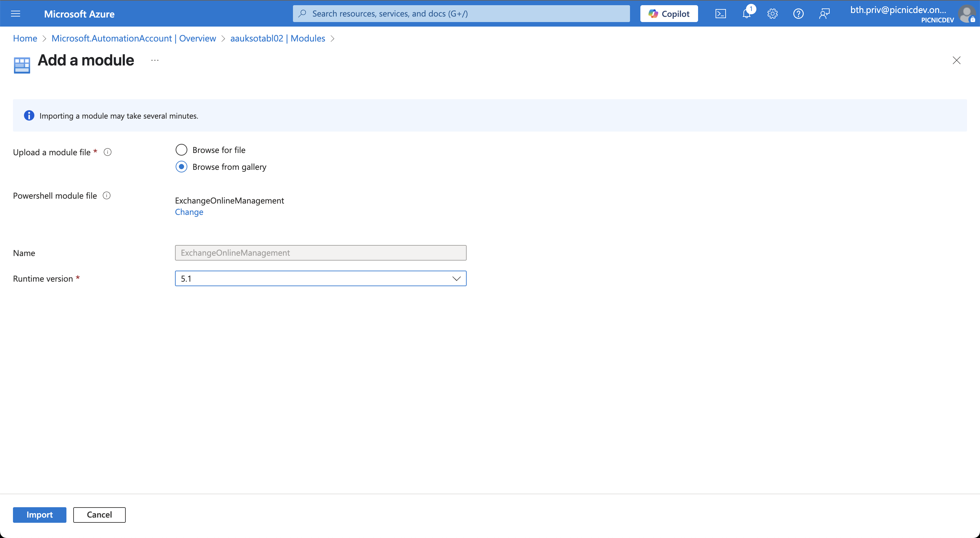Click the ExchangeOnlineManagement module file text

pyautogui.click(x=229, y=201)
